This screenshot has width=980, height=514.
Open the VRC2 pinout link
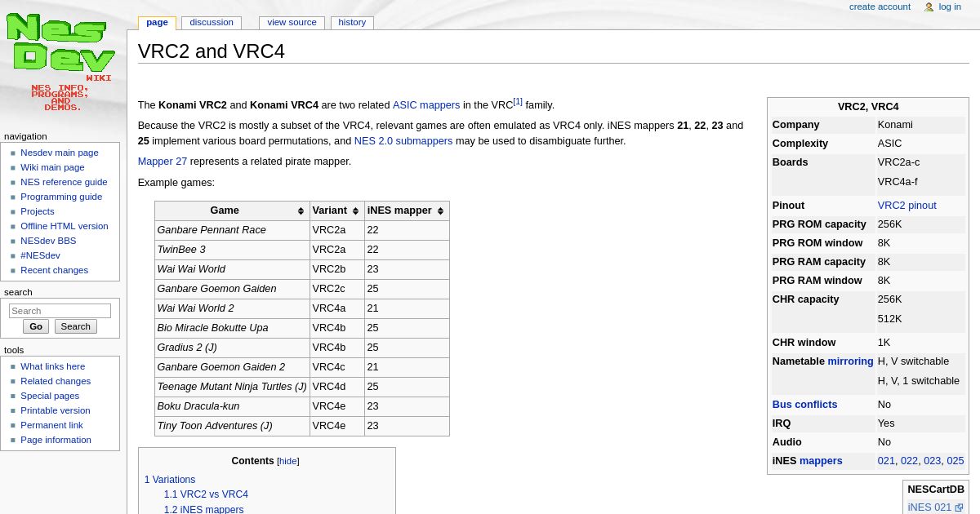coord(907,206)
